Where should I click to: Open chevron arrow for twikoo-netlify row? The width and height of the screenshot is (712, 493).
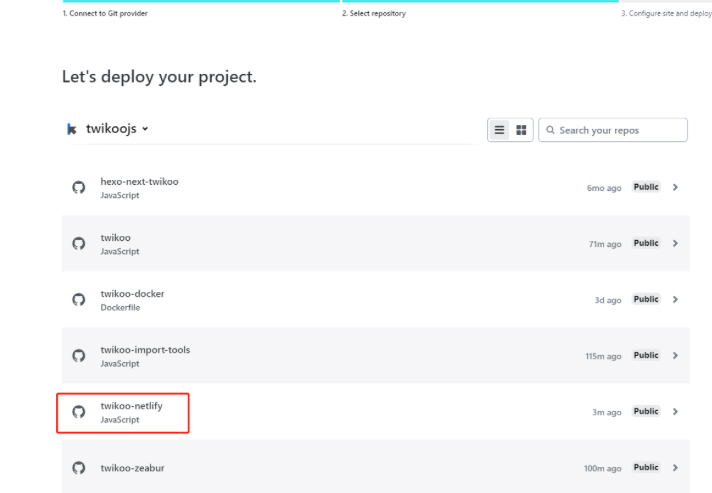675,412
